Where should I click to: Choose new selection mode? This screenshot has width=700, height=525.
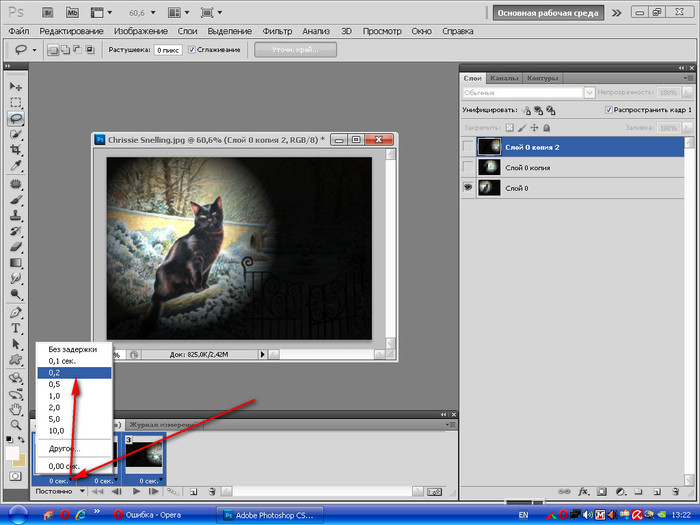[53, 50]
